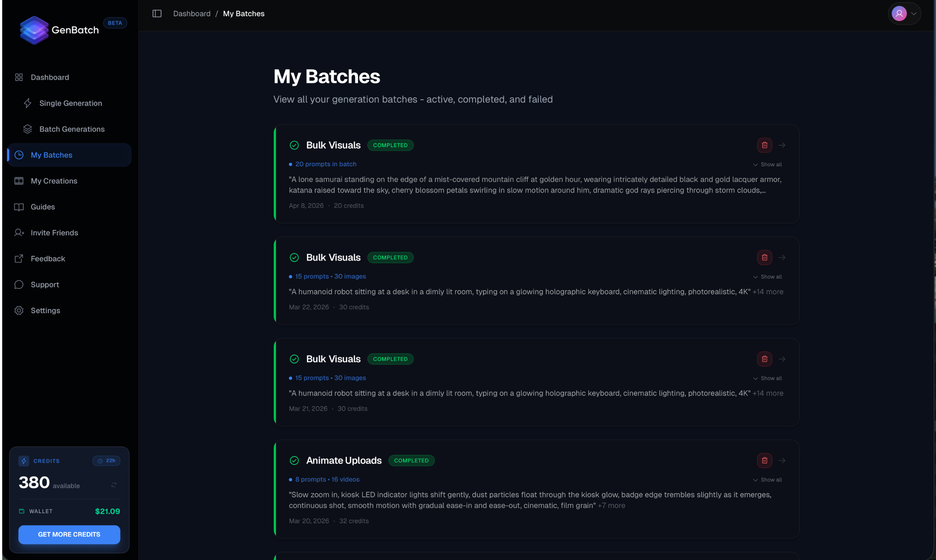The image size is (936, 560).
Task: Delete the Mar 22 Bulk Visuals batch
Action: (764, 258)
